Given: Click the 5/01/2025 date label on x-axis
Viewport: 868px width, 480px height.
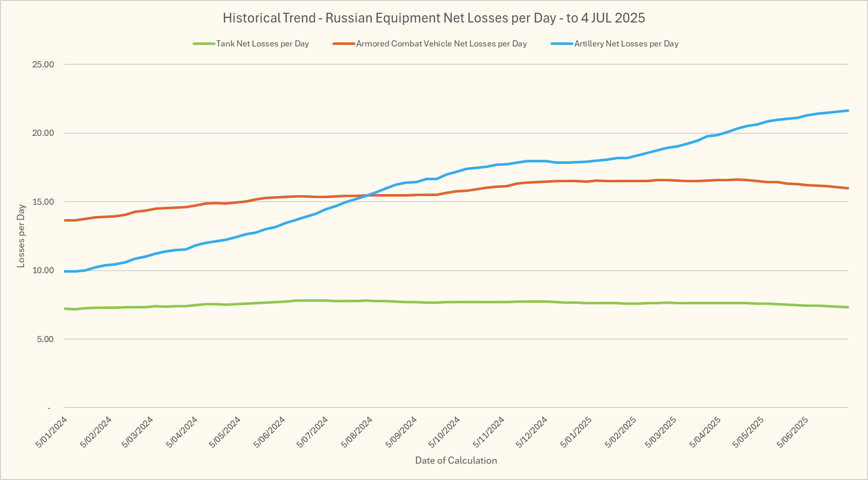Looking at the screenshot, I should 576,432.
